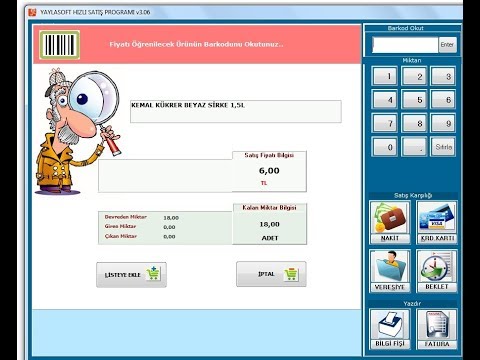Screen dimensions: 480x360
Task: Click Giren Miktar label
Action: click(x=120, y=226)
